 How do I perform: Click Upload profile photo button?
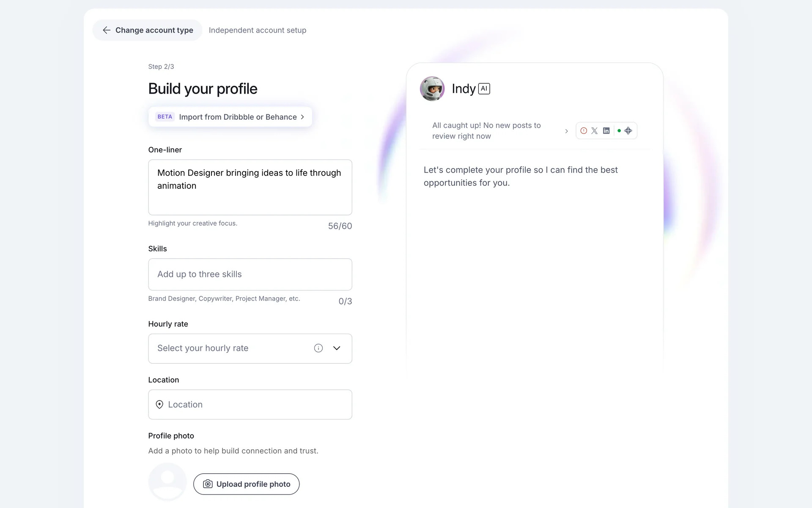pos(246,484)
